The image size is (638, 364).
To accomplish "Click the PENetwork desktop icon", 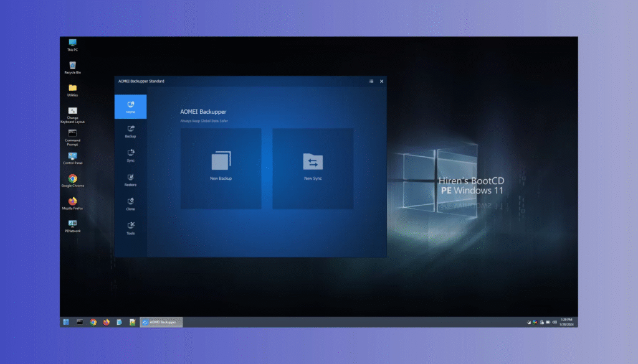I will pyautogui.click(x=72, y=225).
